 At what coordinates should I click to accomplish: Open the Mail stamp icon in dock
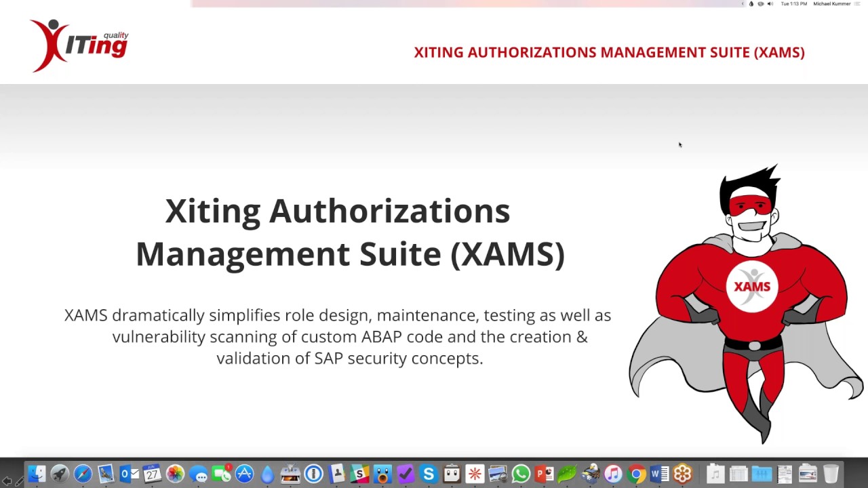[x=106, y=474]
